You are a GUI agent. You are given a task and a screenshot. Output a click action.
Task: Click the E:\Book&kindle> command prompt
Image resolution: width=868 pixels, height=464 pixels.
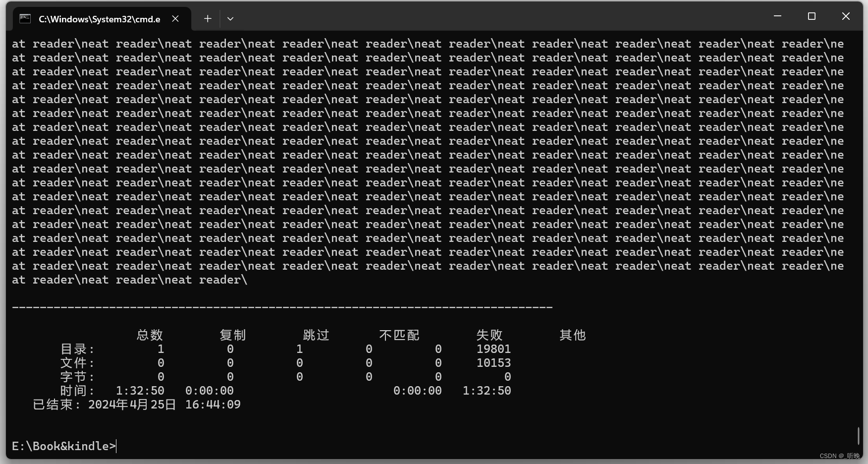click(x=64, y=446)
